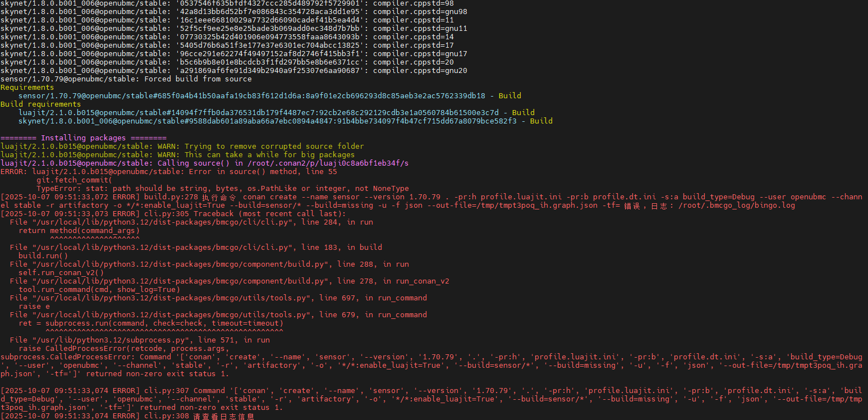Click the "Installing packages" section header
This screenshot has height=420, width=868.
coord(83,138)
